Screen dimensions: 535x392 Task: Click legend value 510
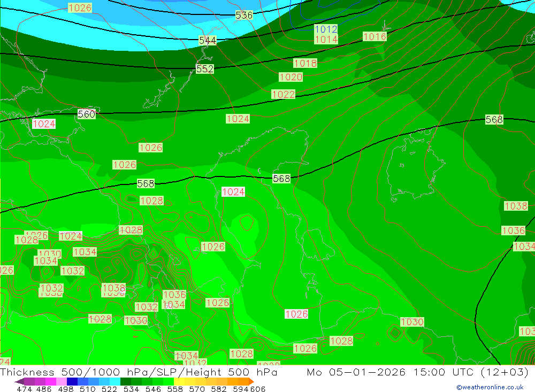87,389
